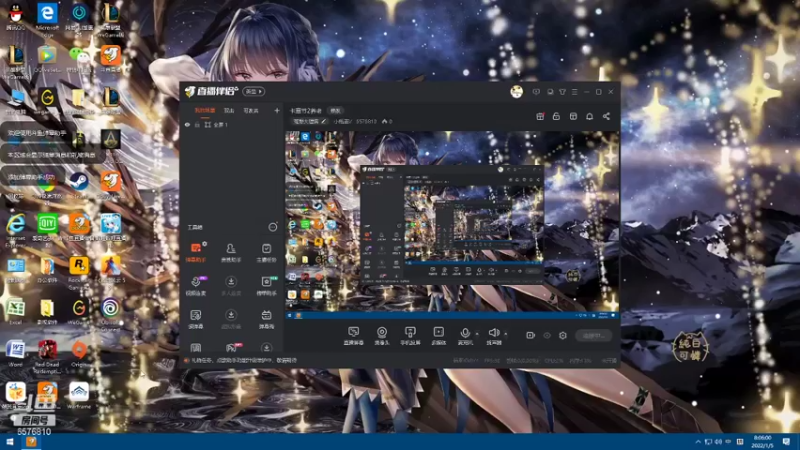Open the person-silhouette helper tool in toolbox

[x=231, y=253]
